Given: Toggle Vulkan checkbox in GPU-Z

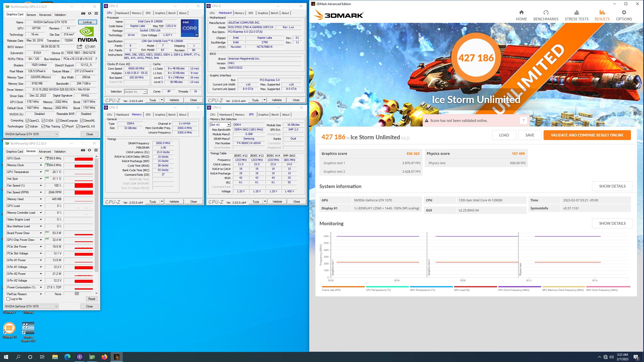Looking at the screenshot, I should [27, 126].
